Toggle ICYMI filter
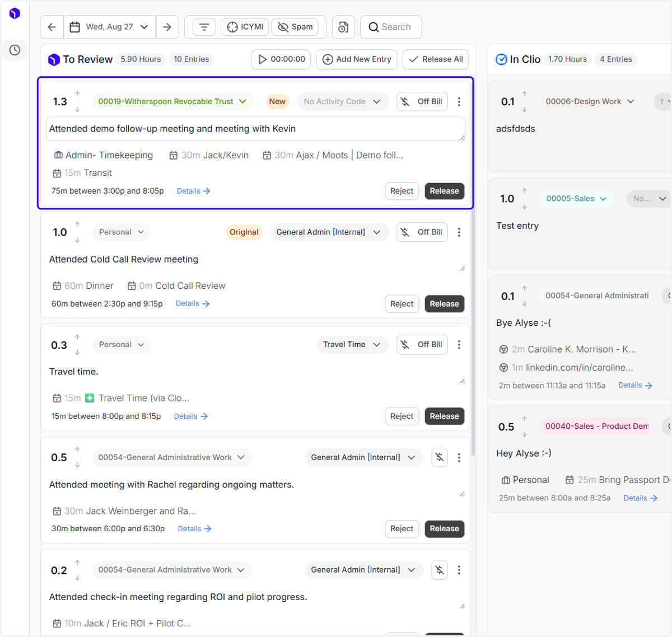This screenshot has width=672, height=637. coord(245,27)
